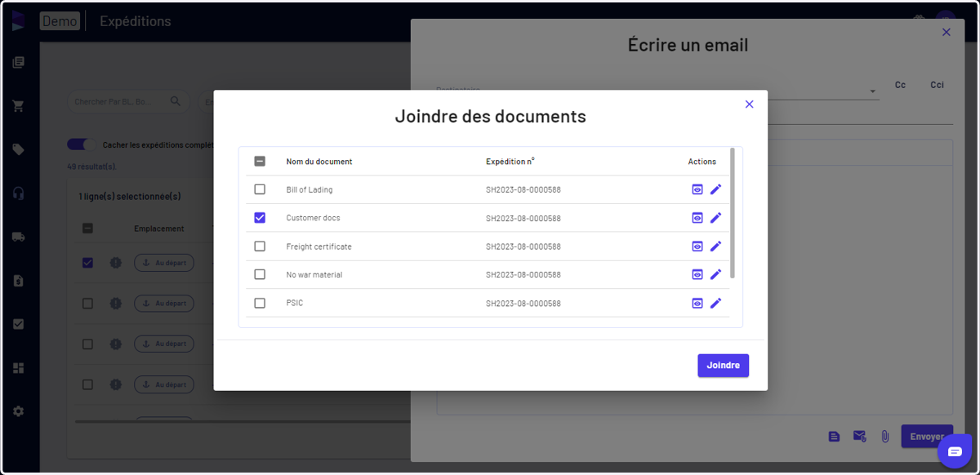Click the 49 résultat(s) text
Screen dimensions: 980x475
(91, 166)
